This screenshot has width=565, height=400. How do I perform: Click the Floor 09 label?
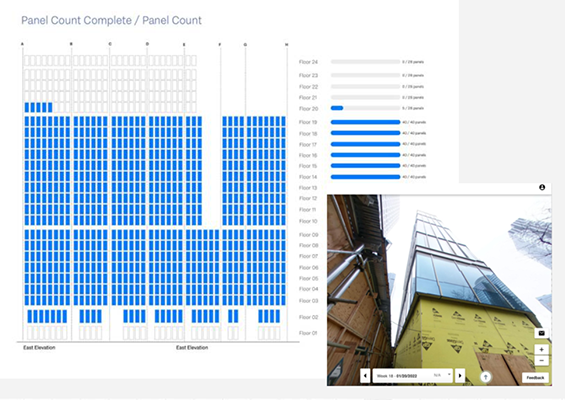coord(308,235)
